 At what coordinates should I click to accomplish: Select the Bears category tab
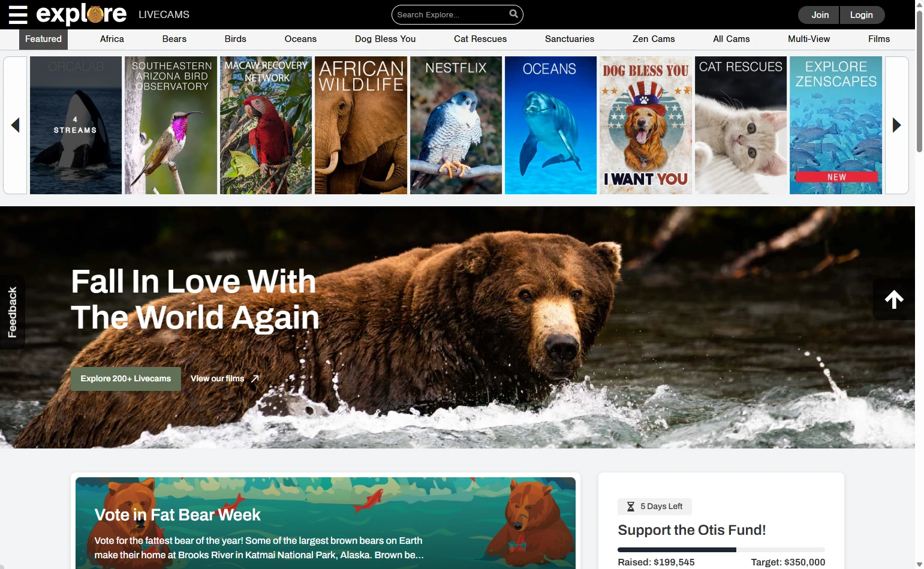point(174,39)
